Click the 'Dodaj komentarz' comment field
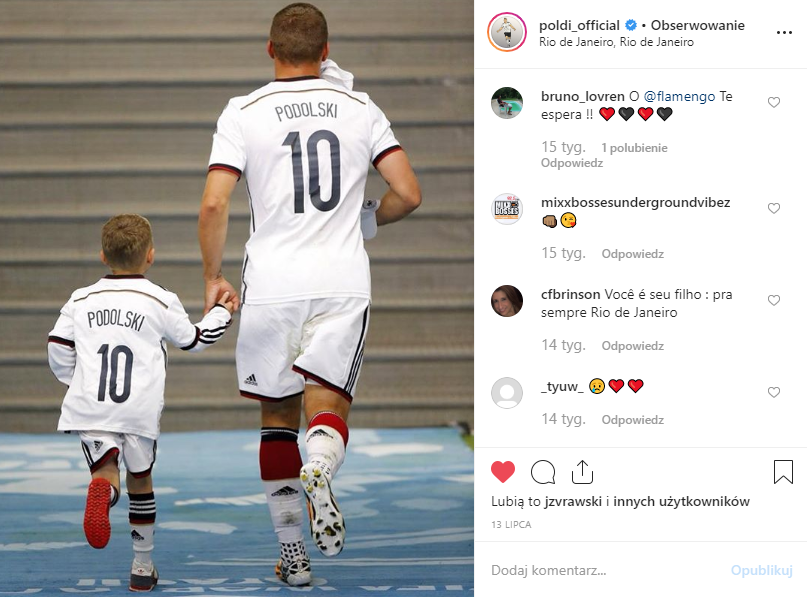Image resolution: width=807 pixels, height=597 pixels. click(606, 570)
